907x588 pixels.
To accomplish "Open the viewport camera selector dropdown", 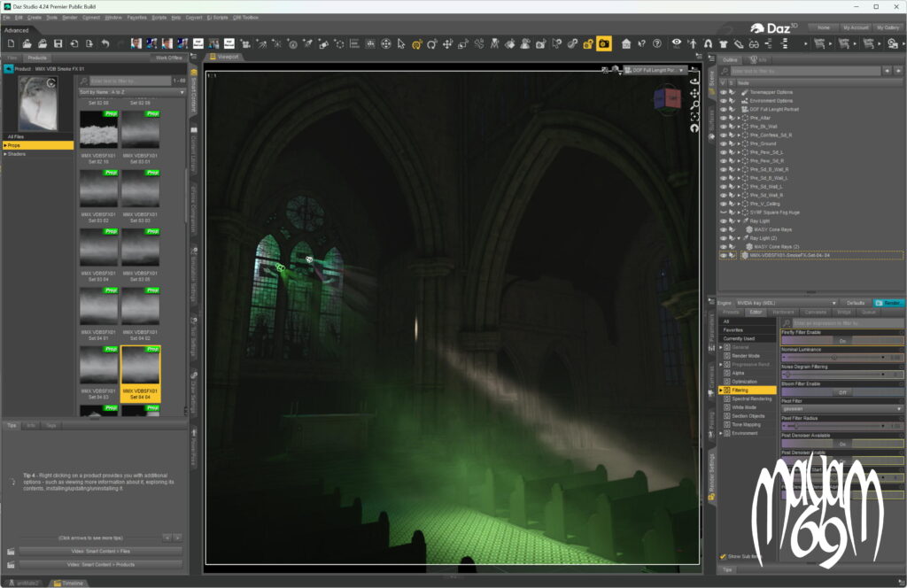I will (655, 70).
